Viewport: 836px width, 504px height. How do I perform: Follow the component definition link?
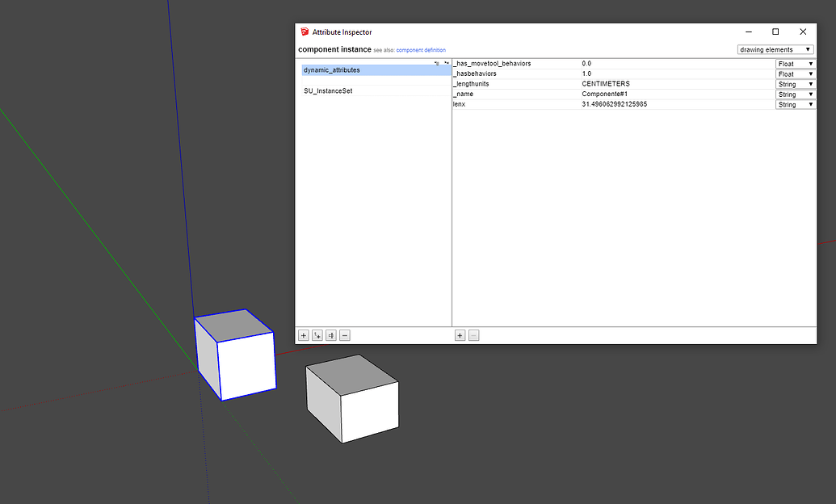coord(422,49)
